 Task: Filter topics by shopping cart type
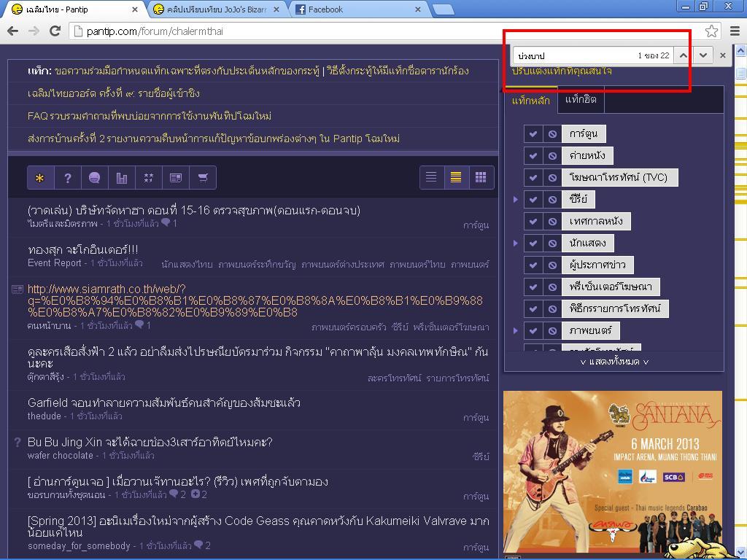coord(203,178)
